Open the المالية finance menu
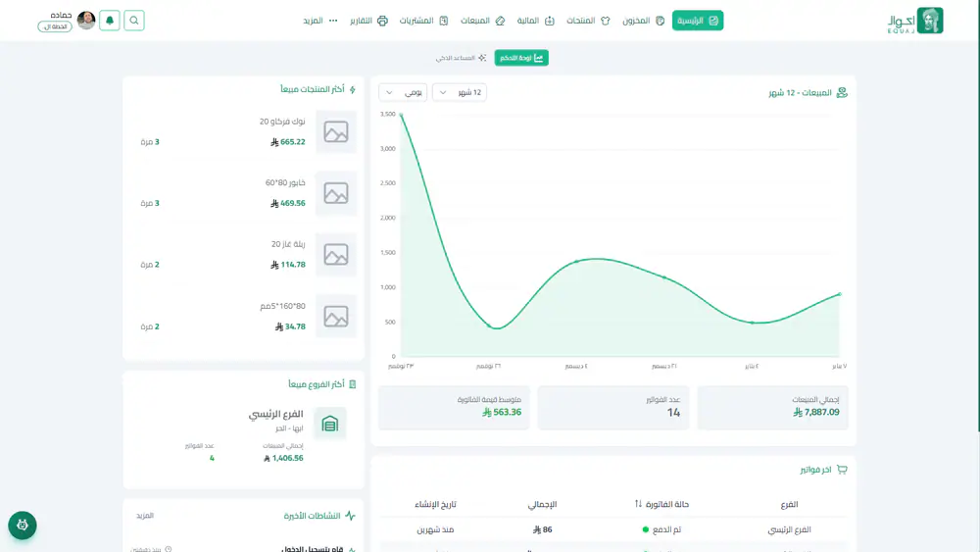980x552 pixels. click(536, 21)
